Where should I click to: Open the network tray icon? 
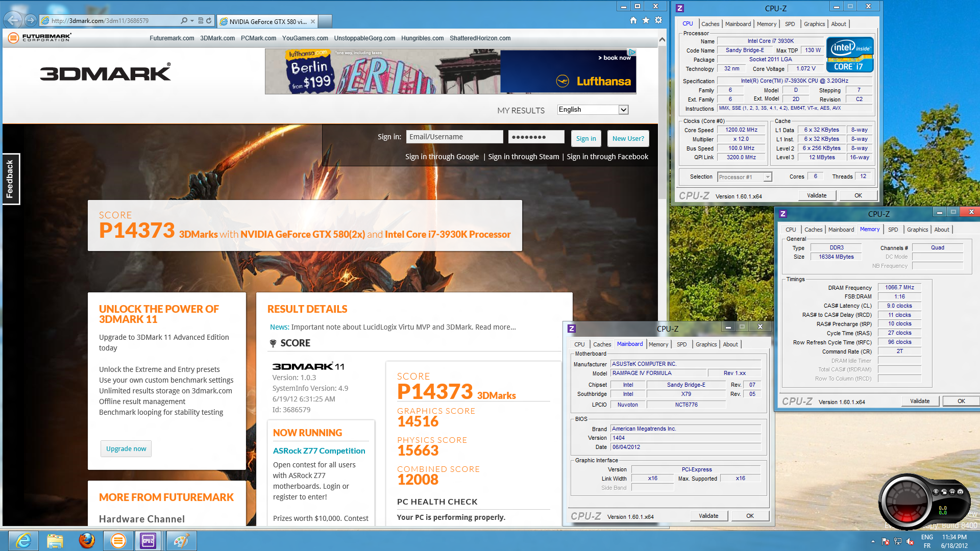898,541
